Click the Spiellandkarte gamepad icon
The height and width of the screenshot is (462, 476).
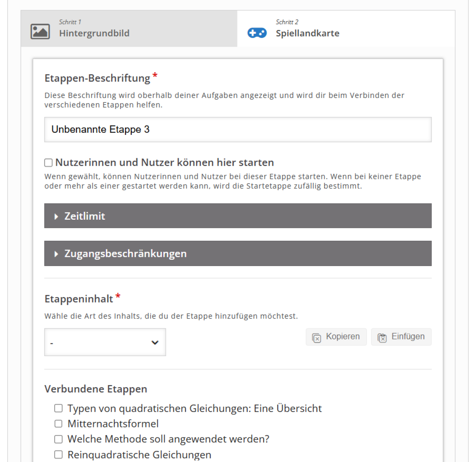coord(257,33)
